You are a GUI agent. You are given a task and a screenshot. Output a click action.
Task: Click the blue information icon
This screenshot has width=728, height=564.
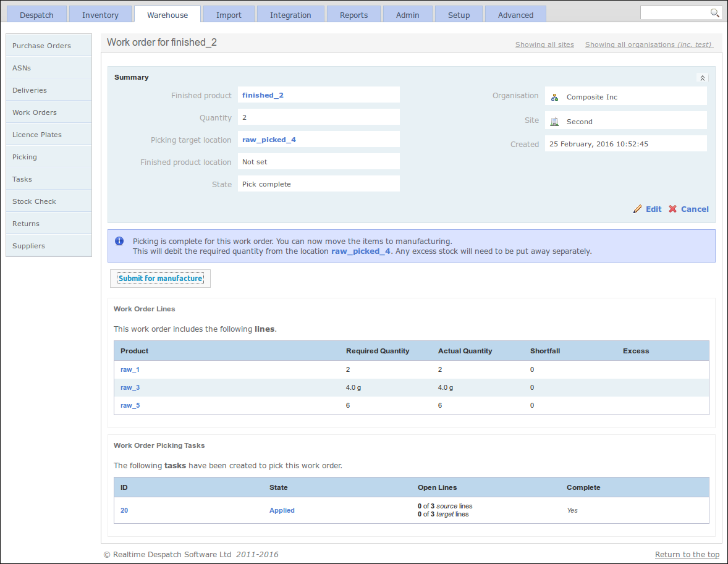click(119, 241)
